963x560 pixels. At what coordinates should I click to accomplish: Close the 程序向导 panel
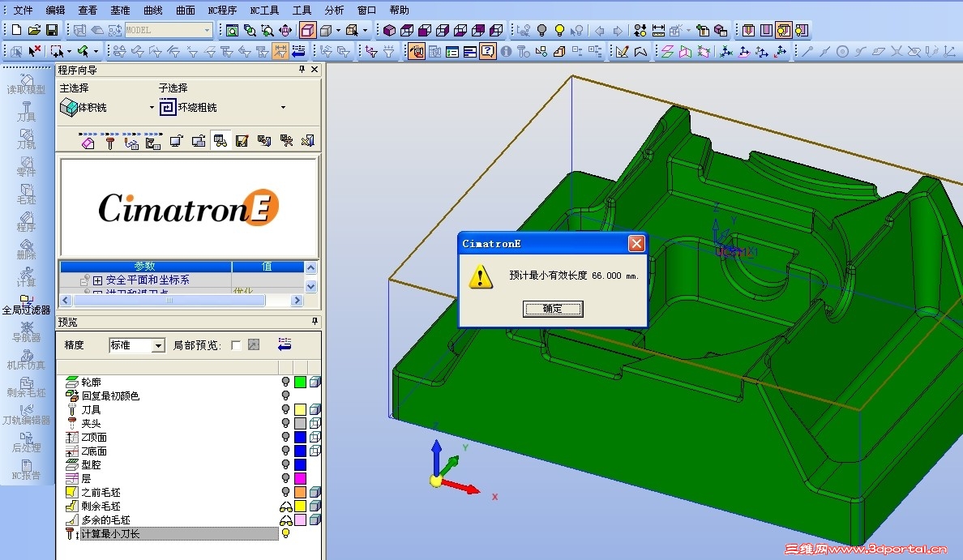315,70
